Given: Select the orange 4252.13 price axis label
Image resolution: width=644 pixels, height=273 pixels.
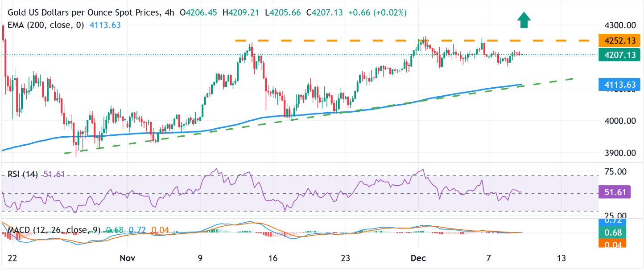Looking at the screenshot, I should [620, 41].
